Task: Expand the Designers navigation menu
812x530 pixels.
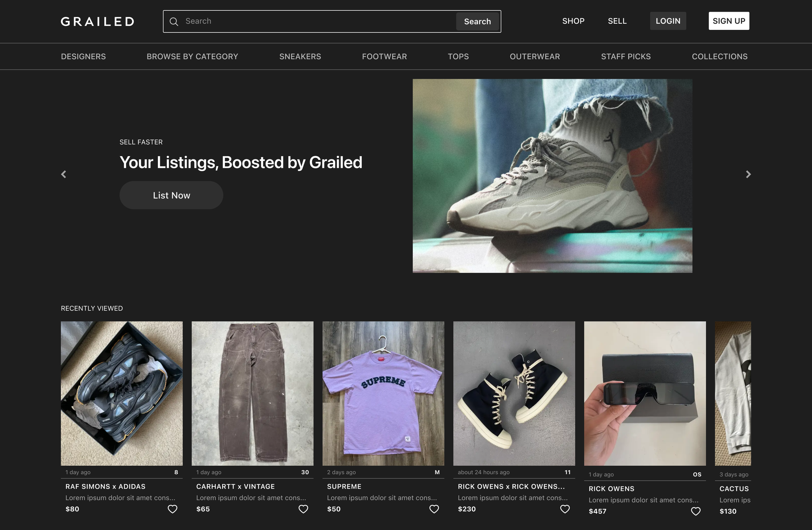Action: click(83, 57)
